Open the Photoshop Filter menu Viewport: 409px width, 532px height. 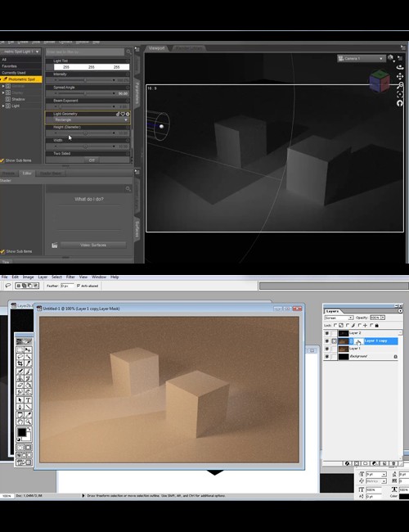coord(70,277)
